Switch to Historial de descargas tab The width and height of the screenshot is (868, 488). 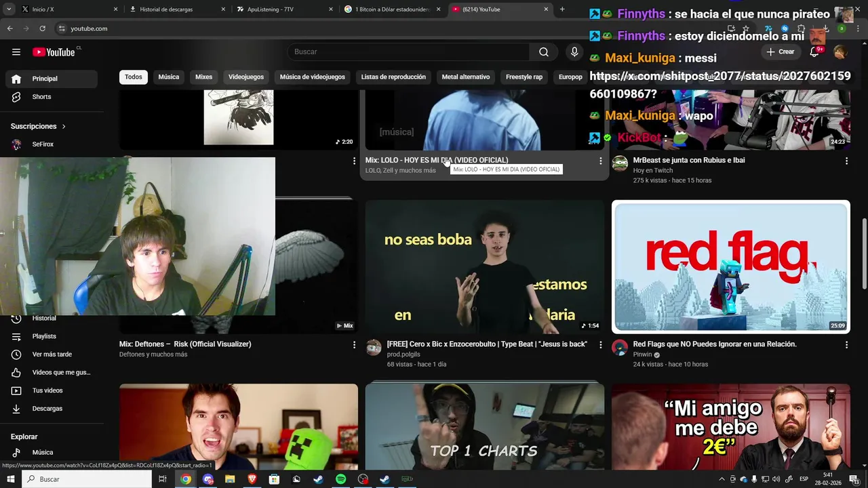(176, 9)
